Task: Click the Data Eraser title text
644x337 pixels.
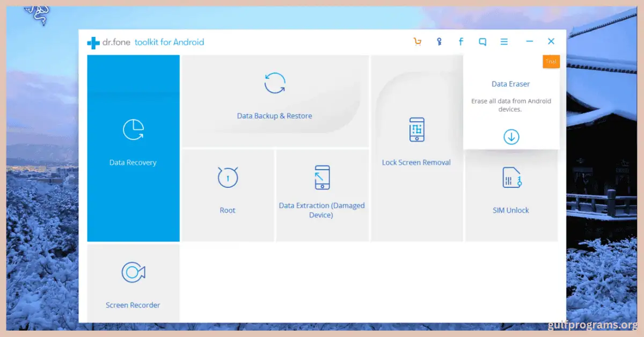Action: coord(511,84)
